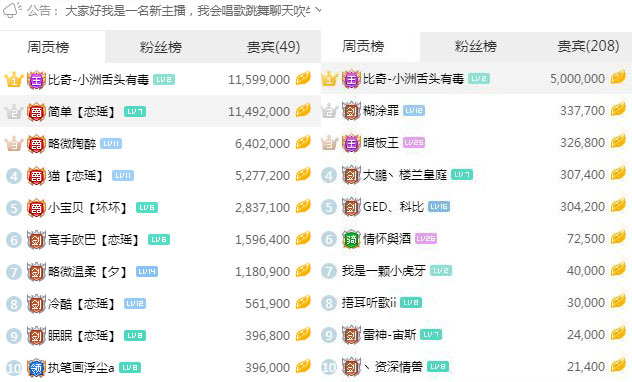This screenshot has height=382, width=632.
Task: Select the 高手欧巴【恋瑶】 row
Action: point(160,240)
